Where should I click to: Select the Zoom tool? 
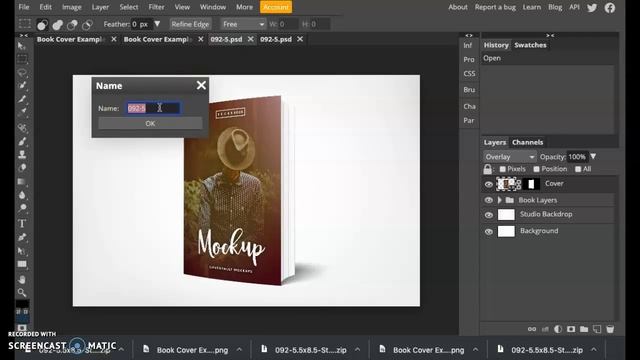pos(22,293)
